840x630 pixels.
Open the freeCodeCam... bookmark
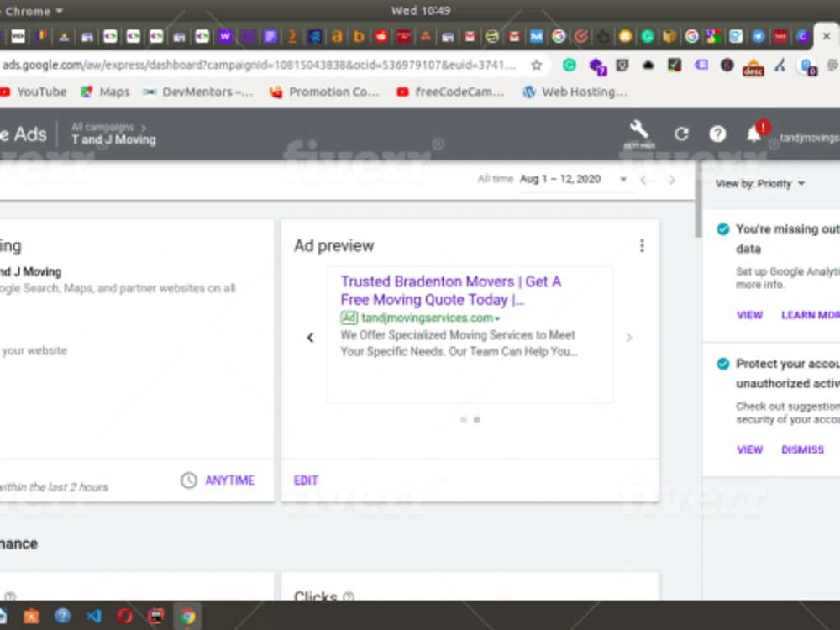pyautogui.click(x=450, y=92)
